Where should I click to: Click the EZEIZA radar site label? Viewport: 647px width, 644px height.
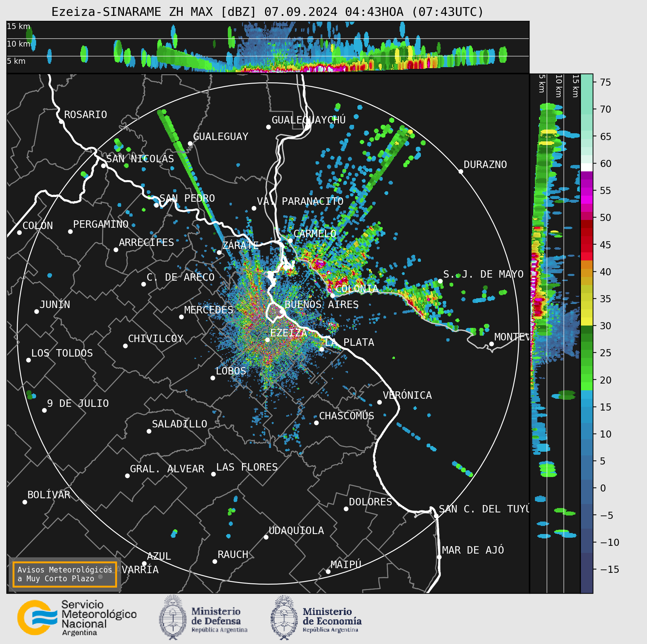(289, 333)
